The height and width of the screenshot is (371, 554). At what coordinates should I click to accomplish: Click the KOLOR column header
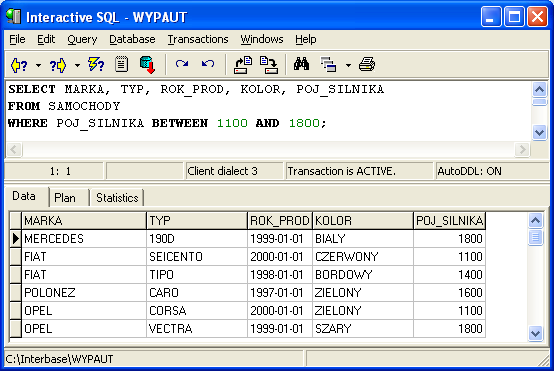click(x=363, y=221)
